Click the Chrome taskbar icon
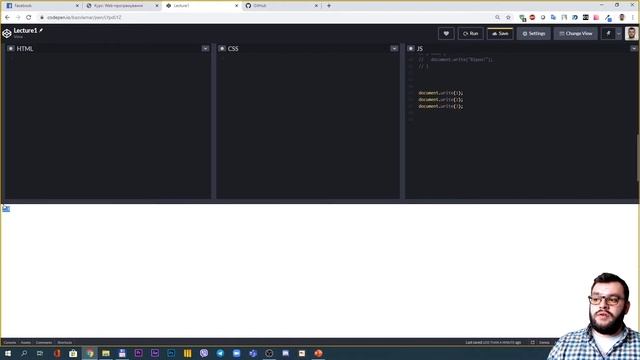The width and height of the screenshot is (640, 360). coord(90,353)
